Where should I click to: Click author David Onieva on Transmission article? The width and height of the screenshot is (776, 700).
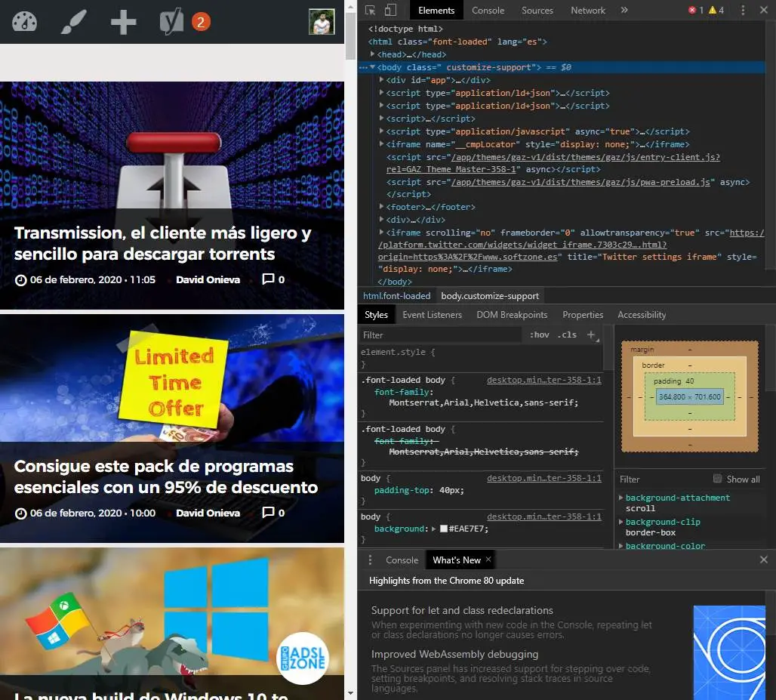[x=208, y=279]
